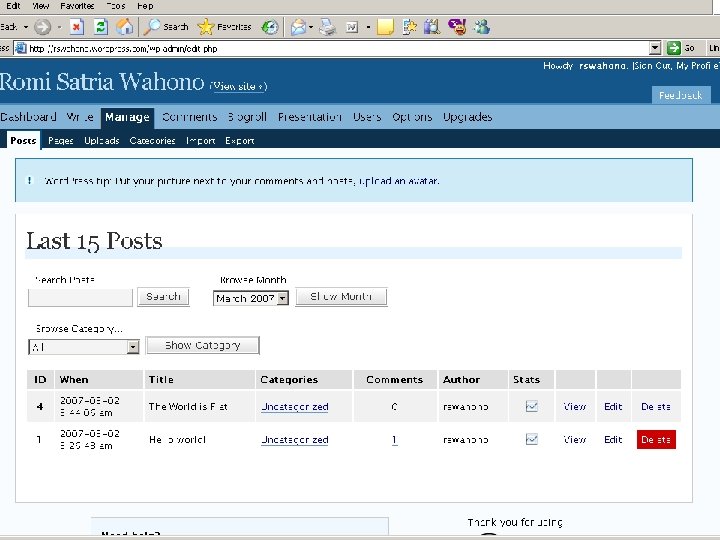Open the Favorites star toolbar button
This screenshot has width=720, height=540.
(x=224, y=27)
